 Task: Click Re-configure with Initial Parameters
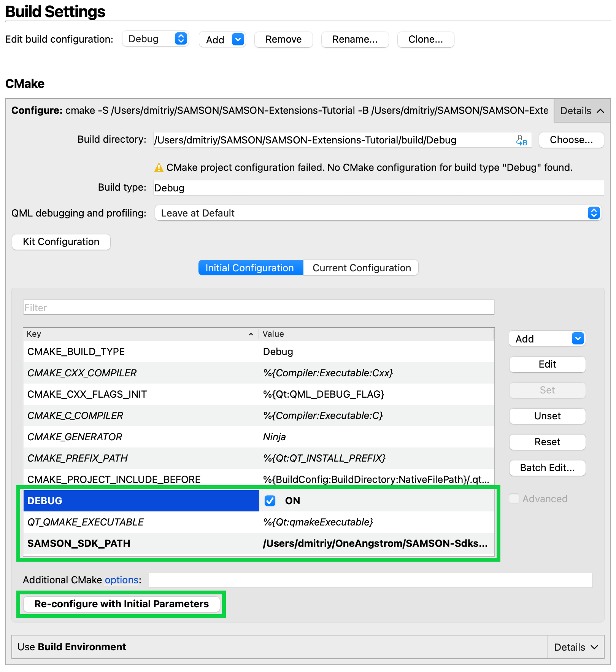pyautogui.click(x=121, y=604)
